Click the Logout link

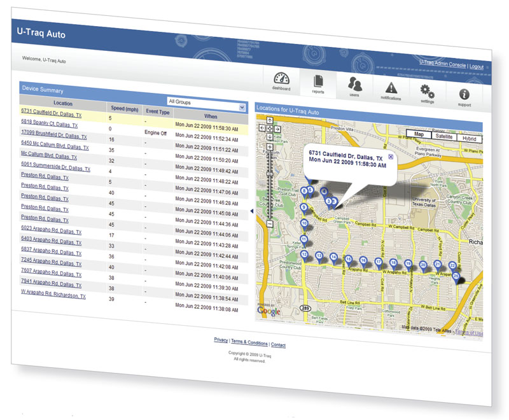click(x=476, y=67)
